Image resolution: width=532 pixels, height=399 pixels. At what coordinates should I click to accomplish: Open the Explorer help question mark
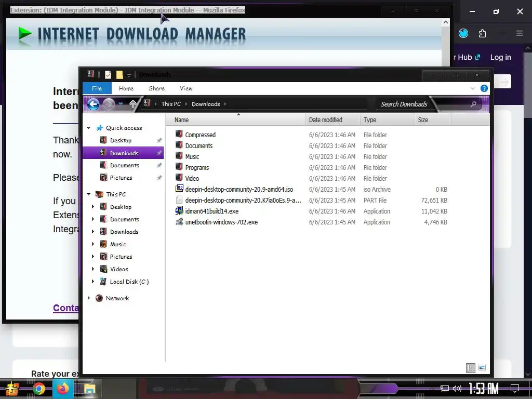(x=484, y=88)
